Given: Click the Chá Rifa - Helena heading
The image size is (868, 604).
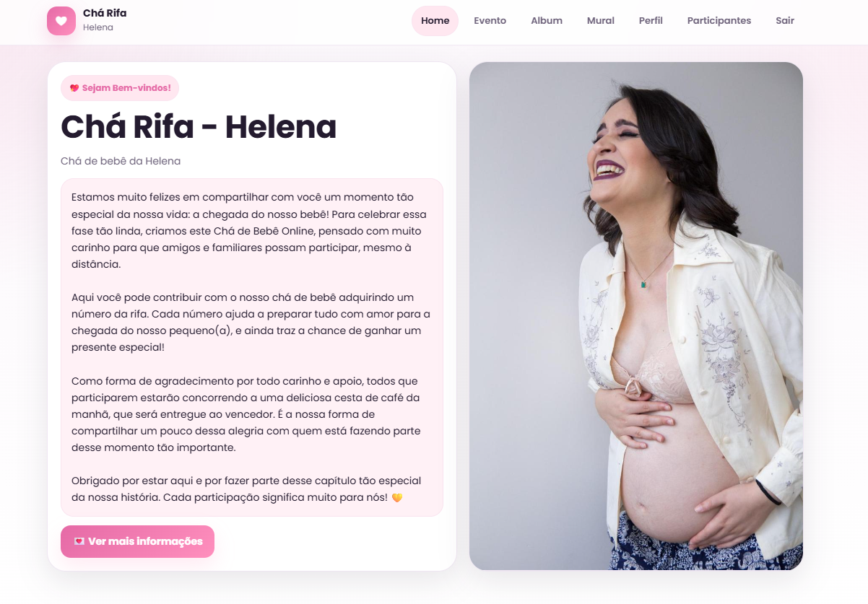Looking at the screenshot, I should [199, 127].
